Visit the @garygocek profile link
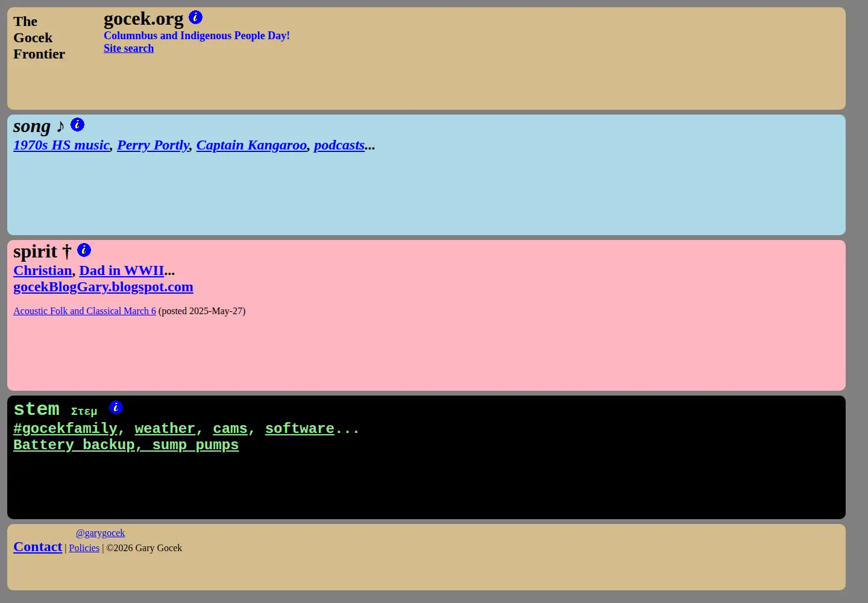The width and height of the screenshot is (868, 603). pyautogui.click(x=101, y=533)
